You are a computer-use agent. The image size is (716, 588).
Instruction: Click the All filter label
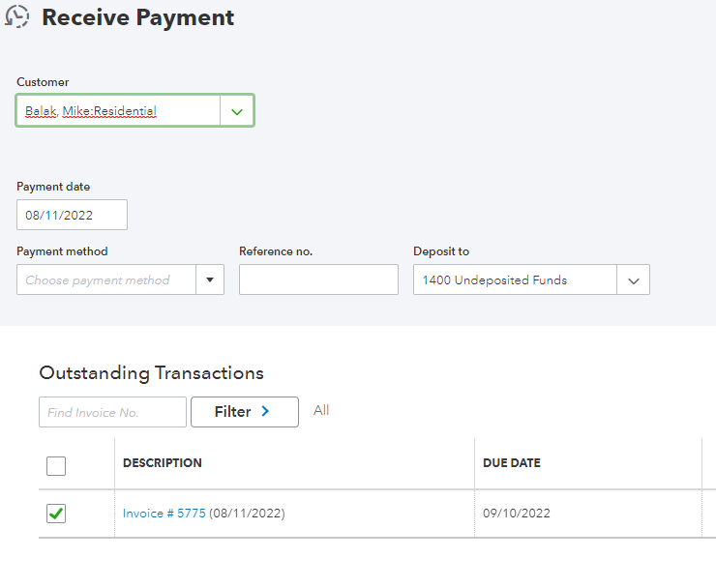point(321,410)
